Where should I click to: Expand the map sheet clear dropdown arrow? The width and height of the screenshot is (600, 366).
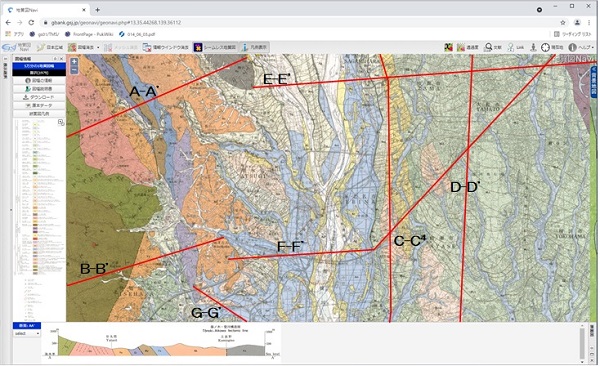(98, 47)
